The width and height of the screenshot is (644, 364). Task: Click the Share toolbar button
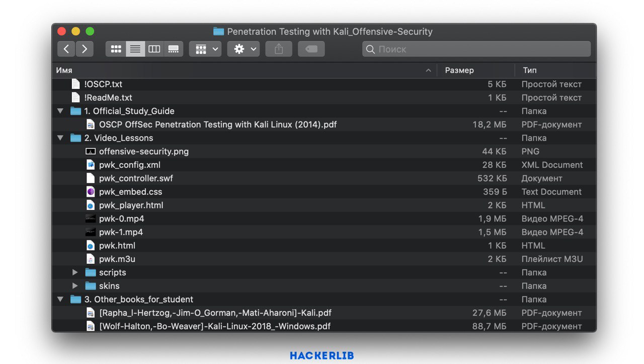[279, 49]
